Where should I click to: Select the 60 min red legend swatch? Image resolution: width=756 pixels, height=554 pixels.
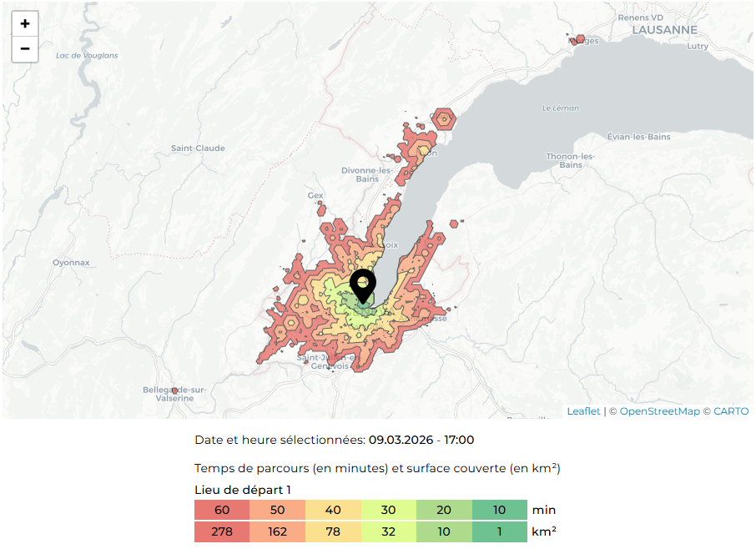click(222, 510)
